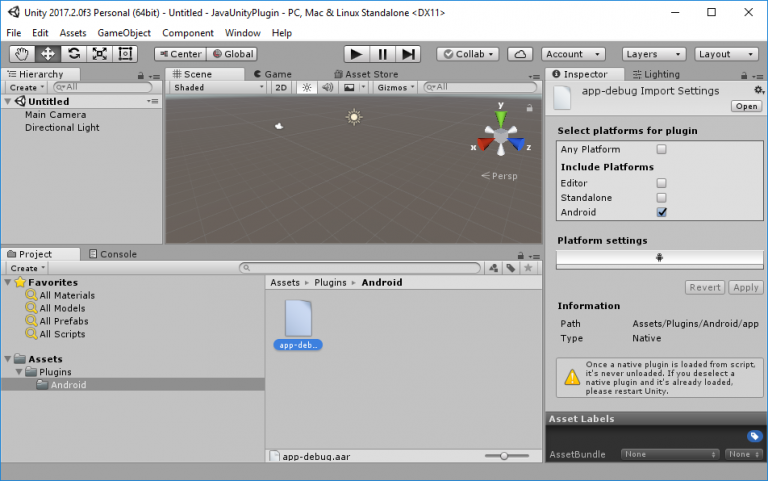Enable the Standalone platform checkbox

tap(661, 197)
